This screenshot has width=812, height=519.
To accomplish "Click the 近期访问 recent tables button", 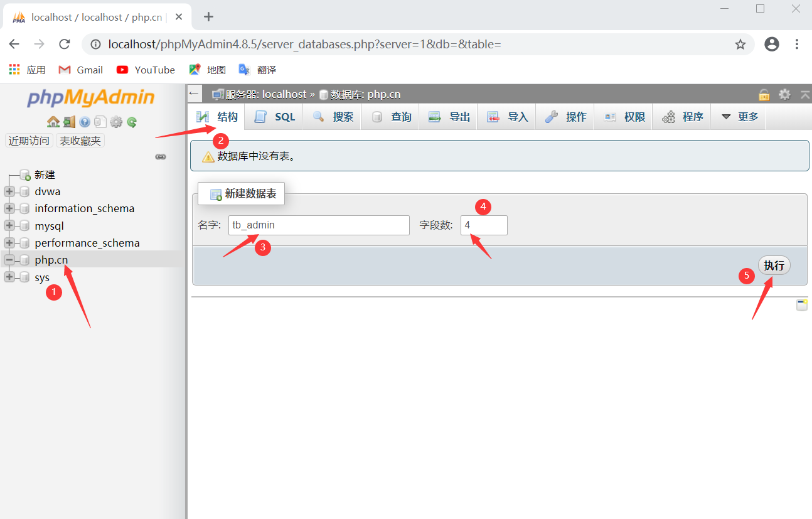I will coord(28,141).
